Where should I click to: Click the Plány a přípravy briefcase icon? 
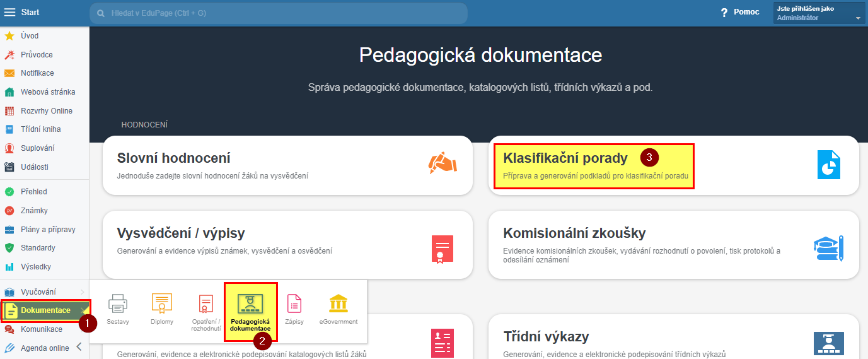(x=9, y=229)
